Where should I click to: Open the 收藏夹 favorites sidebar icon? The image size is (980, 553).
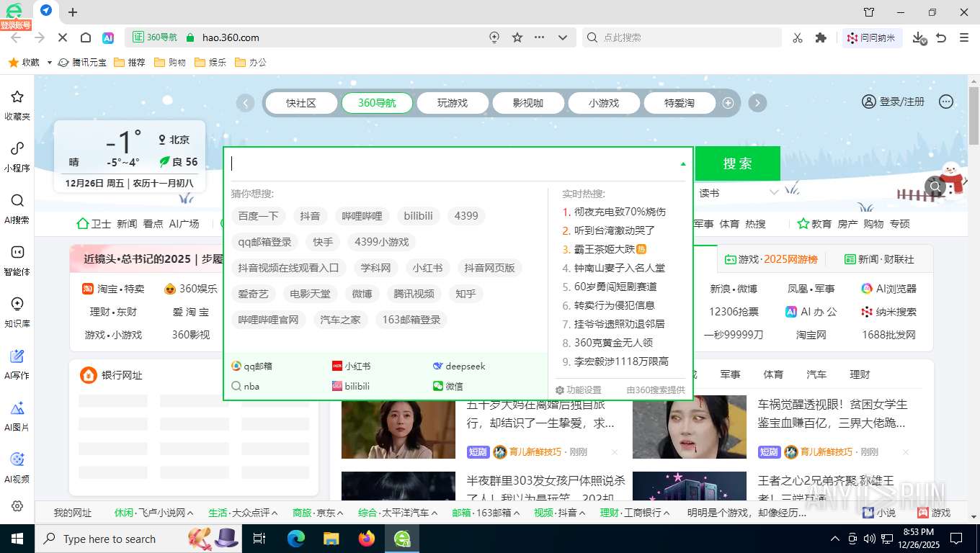pyautogui.click(x=17, y=104)
